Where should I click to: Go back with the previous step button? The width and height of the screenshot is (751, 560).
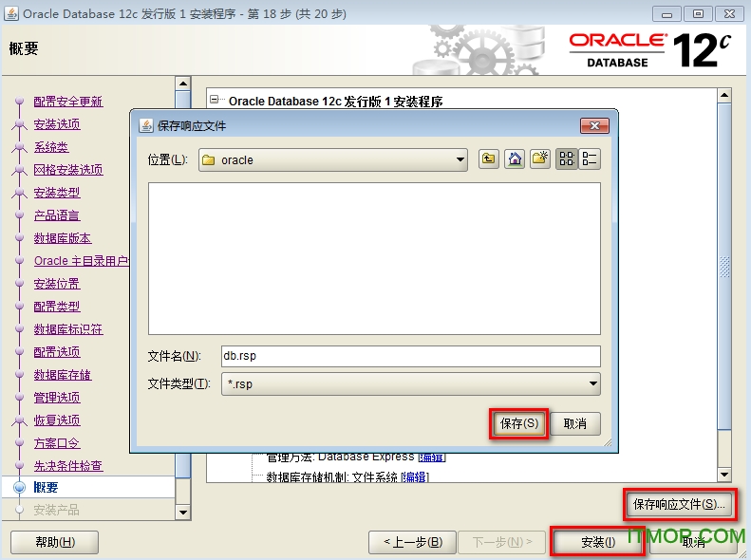413,542
